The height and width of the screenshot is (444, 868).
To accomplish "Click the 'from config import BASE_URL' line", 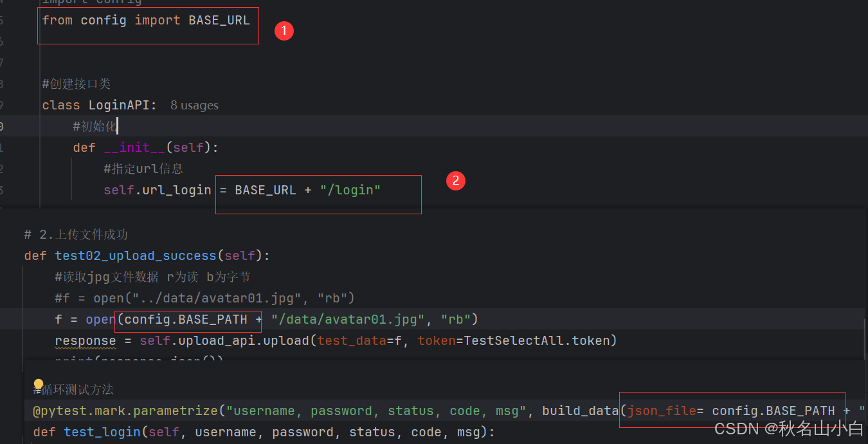I will (146, 20).
